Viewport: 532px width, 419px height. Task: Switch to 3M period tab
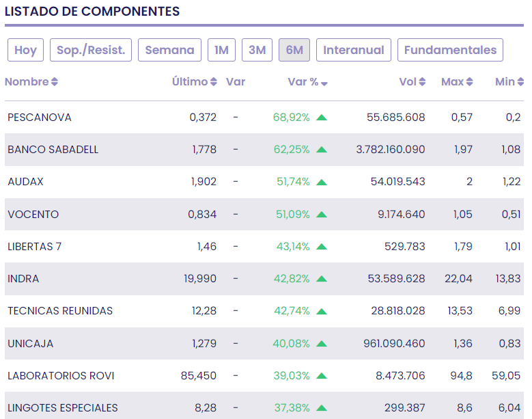[257, 50]
